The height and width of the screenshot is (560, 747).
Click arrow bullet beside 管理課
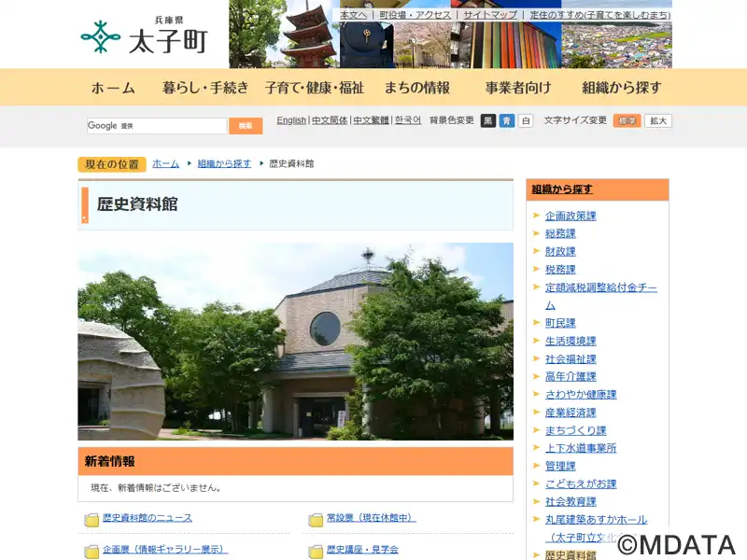click(536, 466)
